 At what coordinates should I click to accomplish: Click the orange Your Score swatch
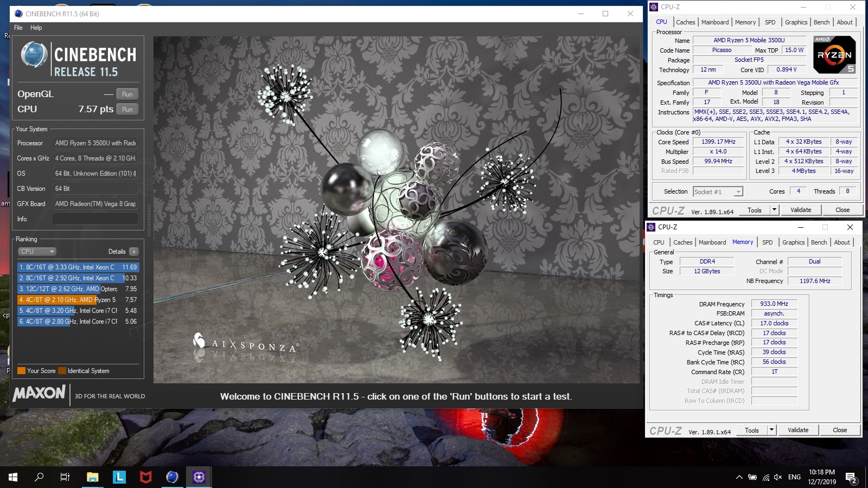point(22,371)
